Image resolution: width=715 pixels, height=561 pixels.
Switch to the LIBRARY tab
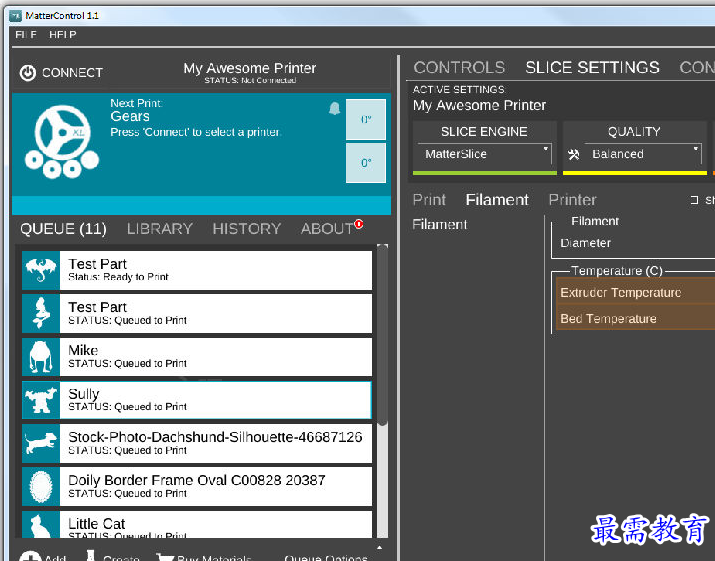(x=160, y=229)
